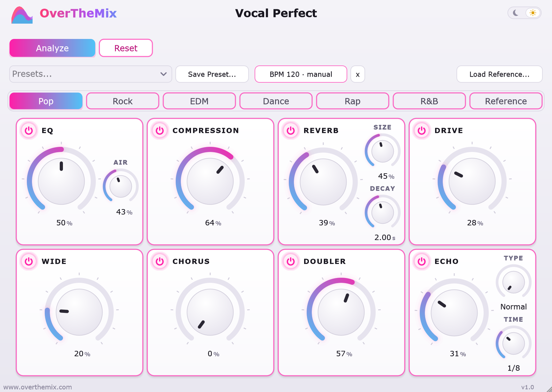Open the Presets dropdown
This screenshot has height=392, width=552.
tap(91, 74)
